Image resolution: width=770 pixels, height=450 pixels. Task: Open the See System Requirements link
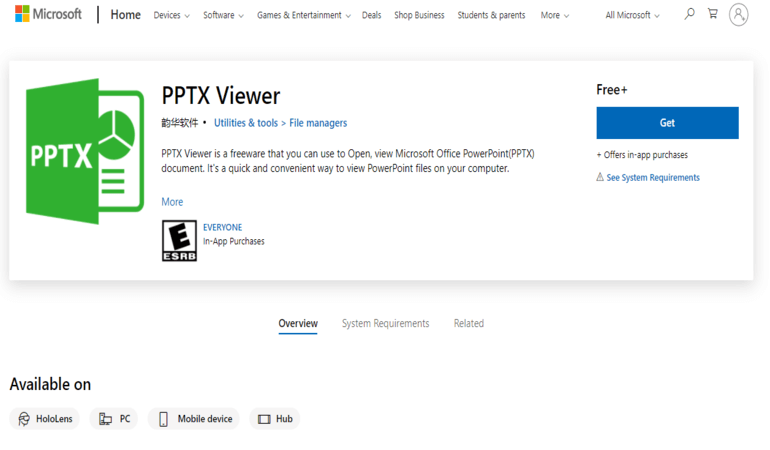653,177
